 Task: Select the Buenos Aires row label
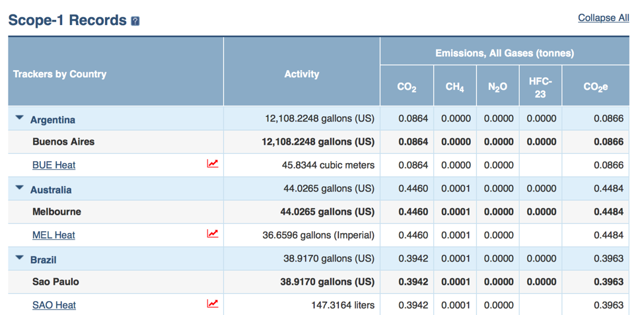pyautogui.click(x=63, y=141)
